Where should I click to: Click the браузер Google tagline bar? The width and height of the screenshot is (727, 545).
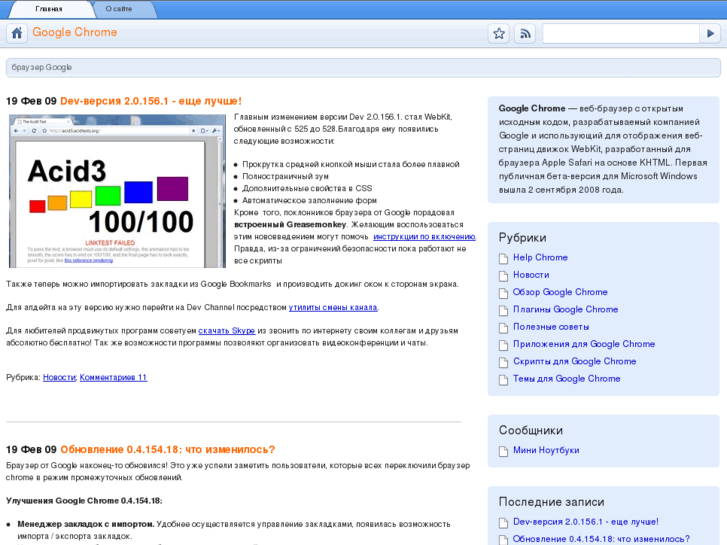363,68
